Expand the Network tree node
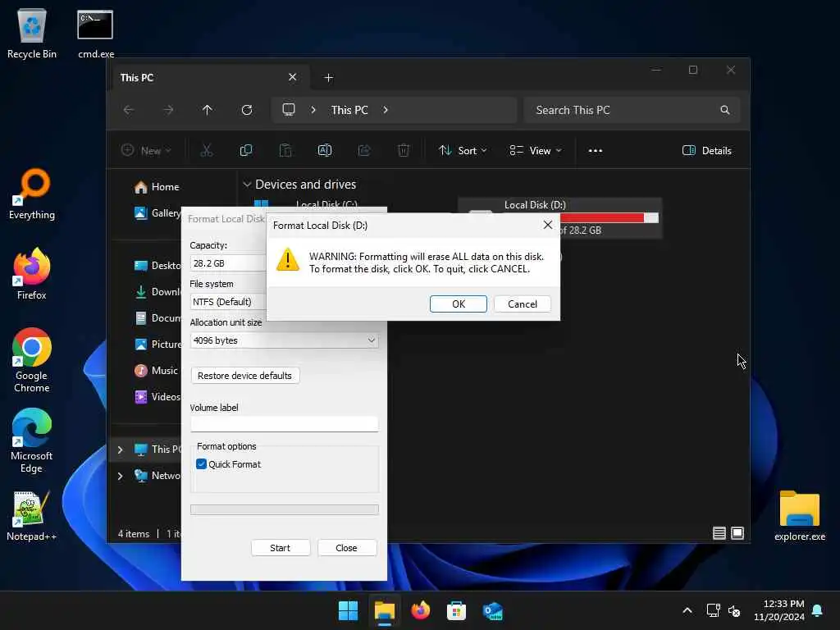 (x=120, y=476)
